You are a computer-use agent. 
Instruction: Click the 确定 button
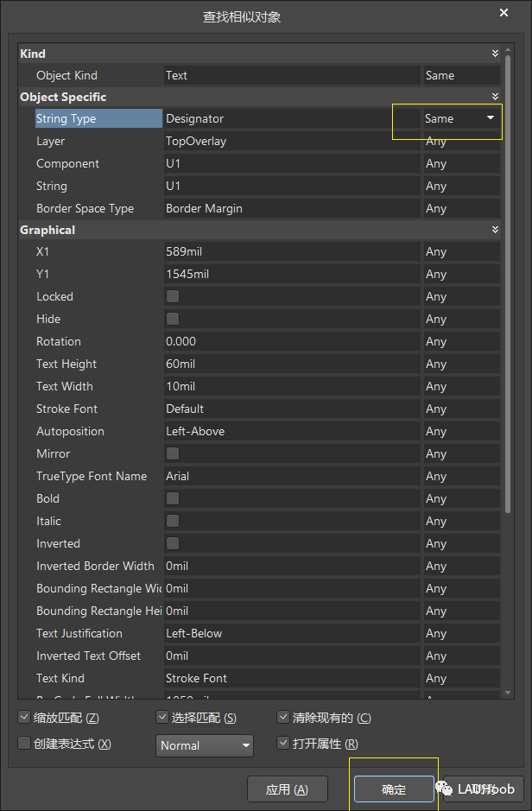394,789
